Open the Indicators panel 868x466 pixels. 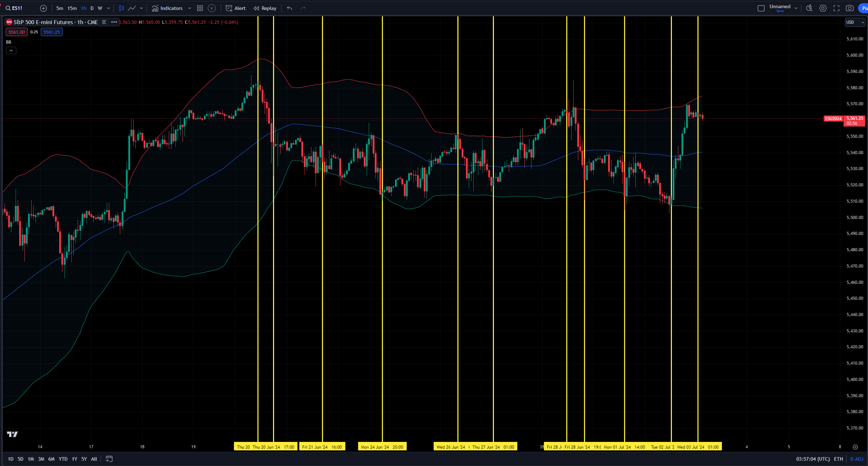167,8
